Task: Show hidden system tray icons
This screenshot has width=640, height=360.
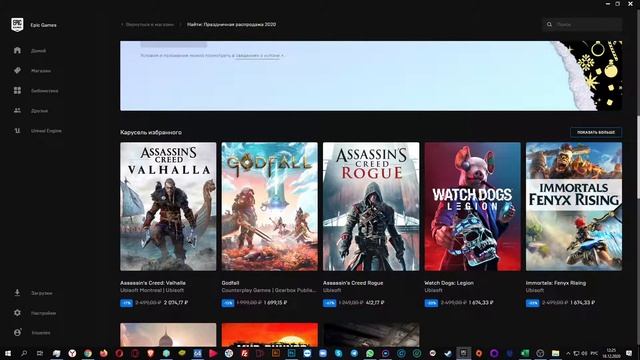Action: pyautogui.click(x=568, y=353)
